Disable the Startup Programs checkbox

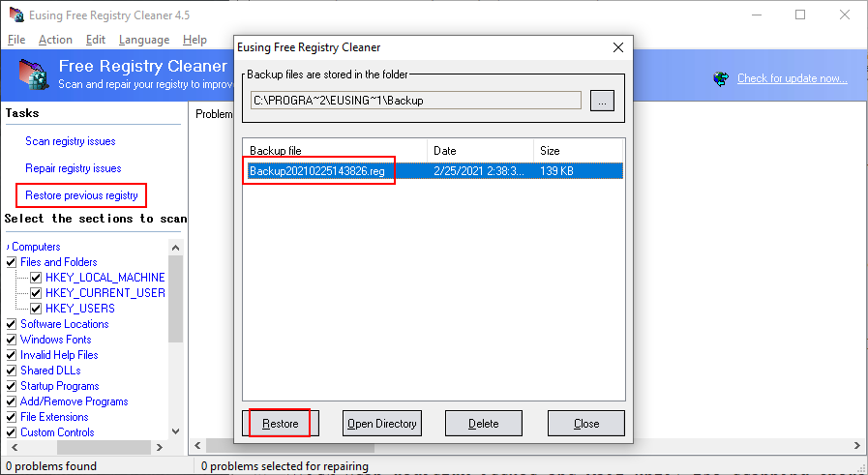pos(11,386)
